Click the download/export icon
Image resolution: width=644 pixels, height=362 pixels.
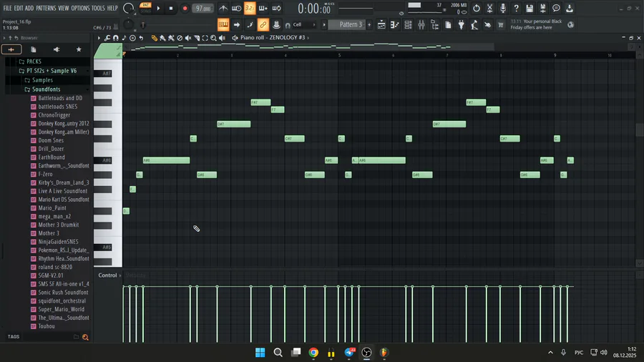click(x=570, y=8)
